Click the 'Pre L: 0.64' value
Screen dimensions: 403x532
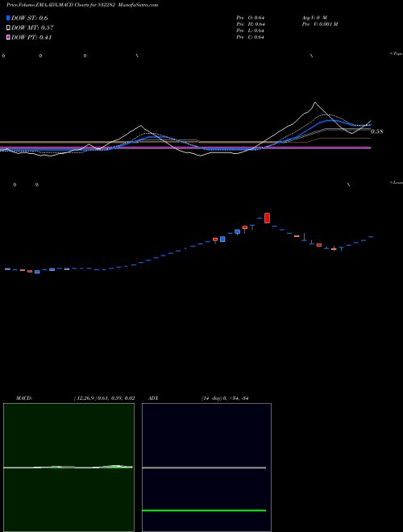pyautogui.click(x=251, y=31)
